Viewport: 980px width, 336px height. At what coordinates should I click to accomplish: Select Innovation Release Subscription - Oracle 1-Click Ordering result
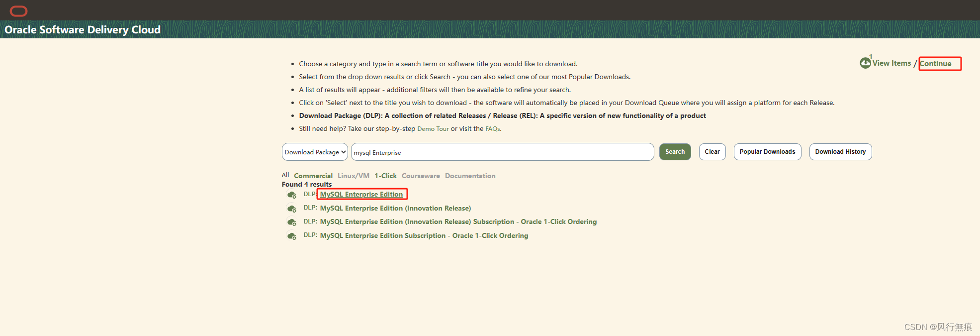click(x=458, y=222)
